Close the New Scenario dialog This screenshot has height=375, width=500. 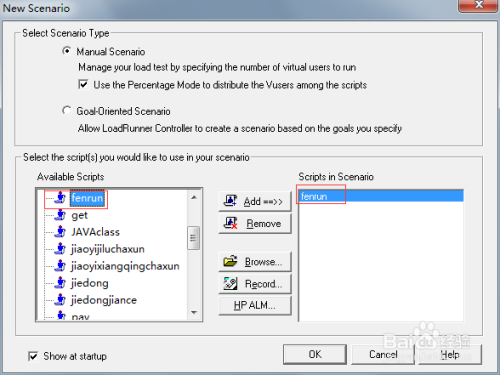479,5
